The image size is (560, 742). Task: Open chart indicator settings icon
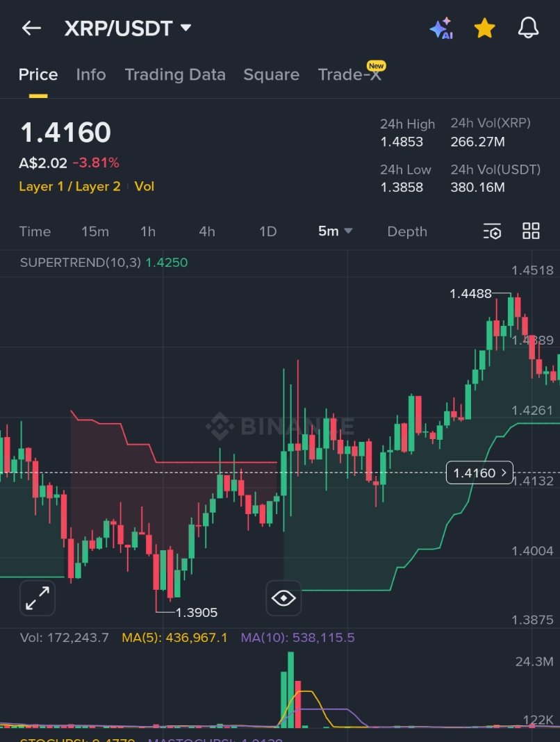[493, 231]
